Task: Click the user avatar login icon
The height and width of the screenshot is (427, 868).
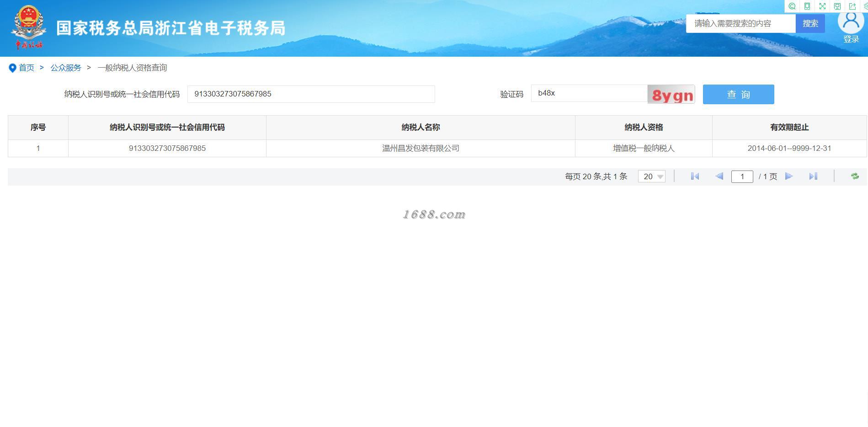Action: click(x=851, y=21)
